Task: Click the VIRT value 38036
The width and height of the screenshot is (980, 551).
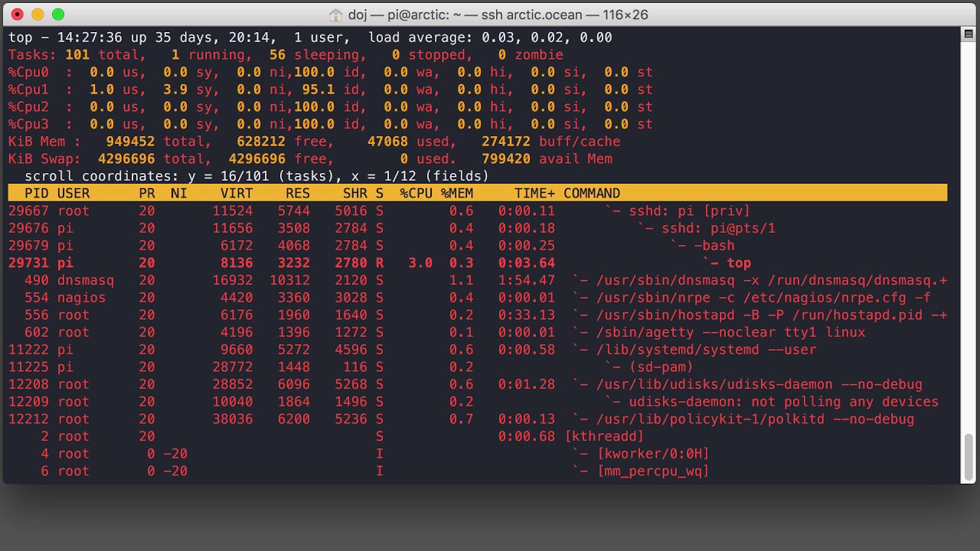Action: point(233,419)
